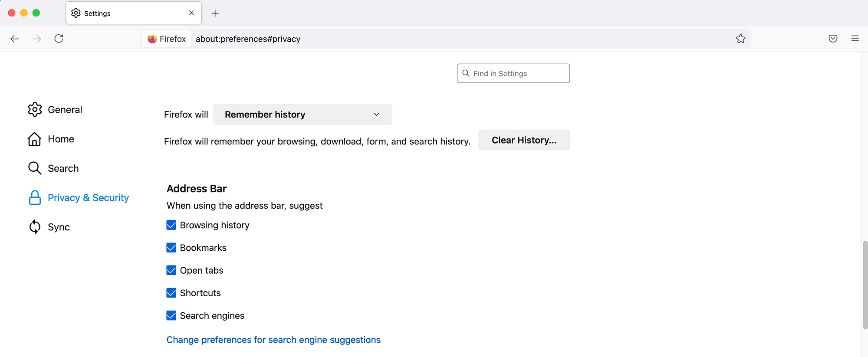Screen dimensions: 868x357
Task: Click the General gear icon in sidebar
Action: pos(35,109)
